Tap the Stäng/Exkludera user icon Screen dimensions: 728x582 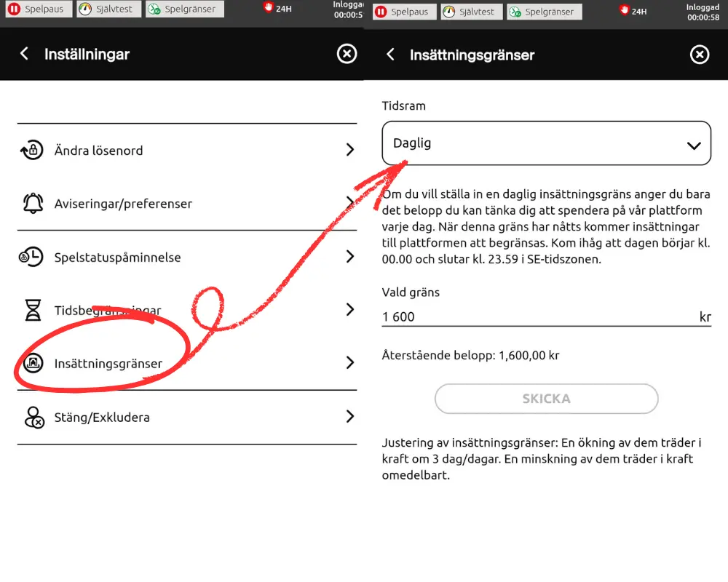(34, 417)
